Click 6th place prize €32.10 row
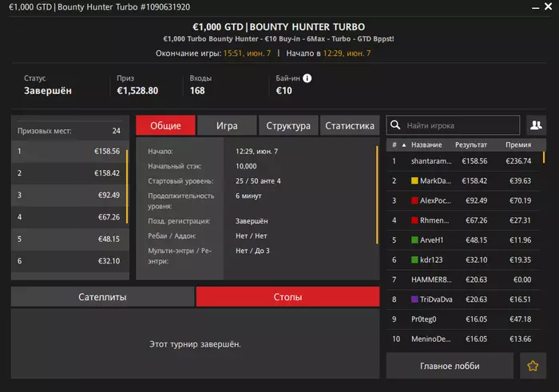This screenshot has height=392, width=559. (69, 261)
